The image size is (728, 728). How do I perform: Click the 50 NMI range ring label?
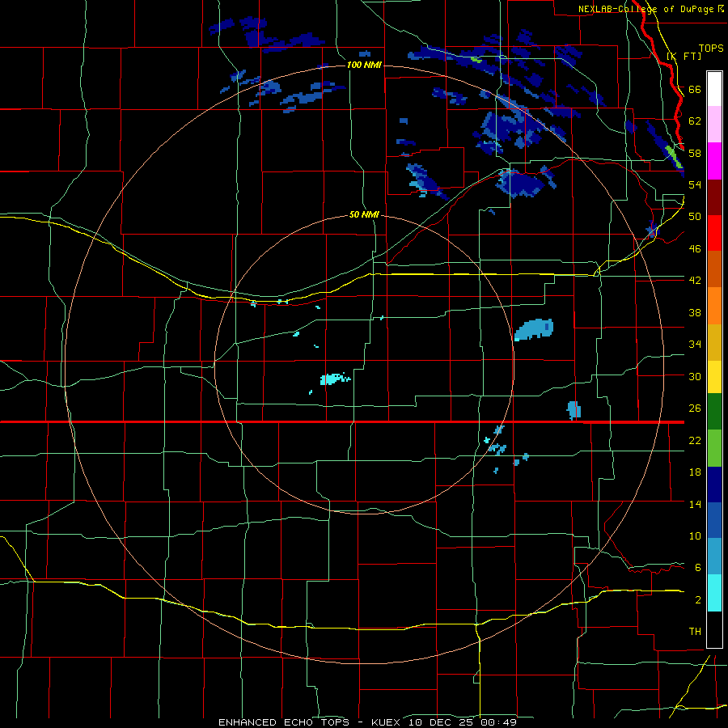point(364,214)
